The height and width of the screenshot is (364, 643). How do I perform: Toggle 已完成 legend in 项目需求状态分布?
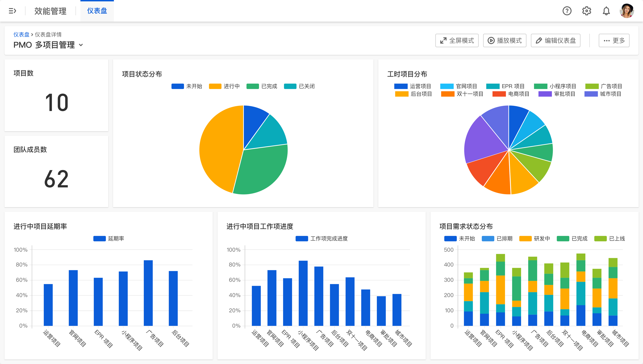(572, 239)
